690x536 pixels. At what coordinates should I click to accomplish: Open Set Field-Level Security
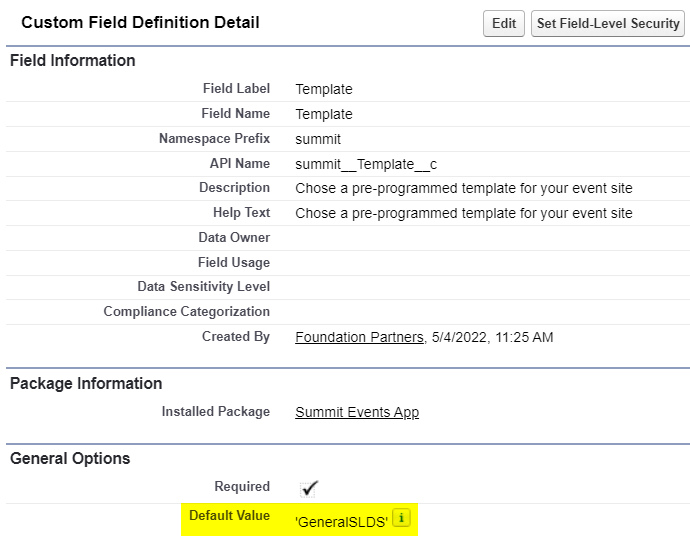click(608, 23)
